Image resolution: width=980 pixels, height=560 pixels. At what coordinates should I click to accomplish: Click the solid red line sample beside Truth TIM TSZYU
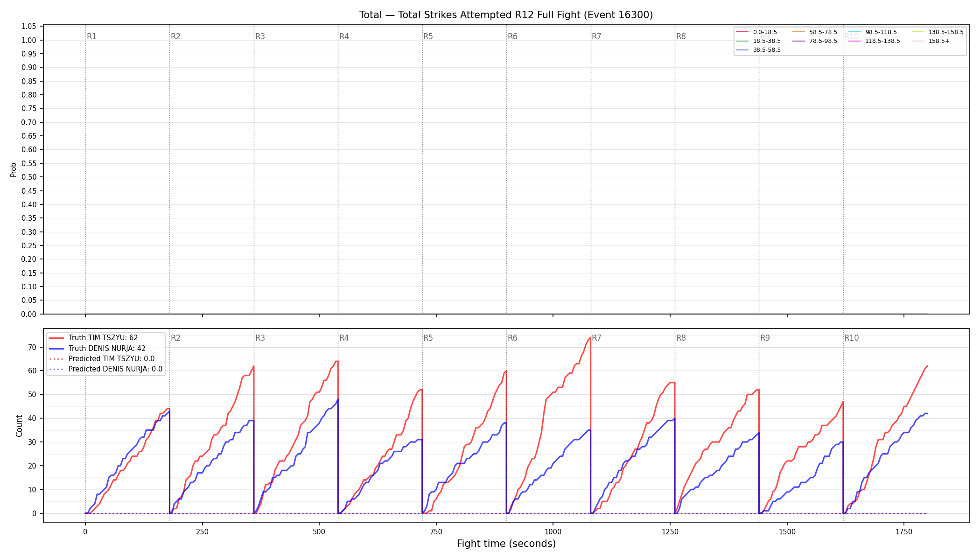coord(56,338)
